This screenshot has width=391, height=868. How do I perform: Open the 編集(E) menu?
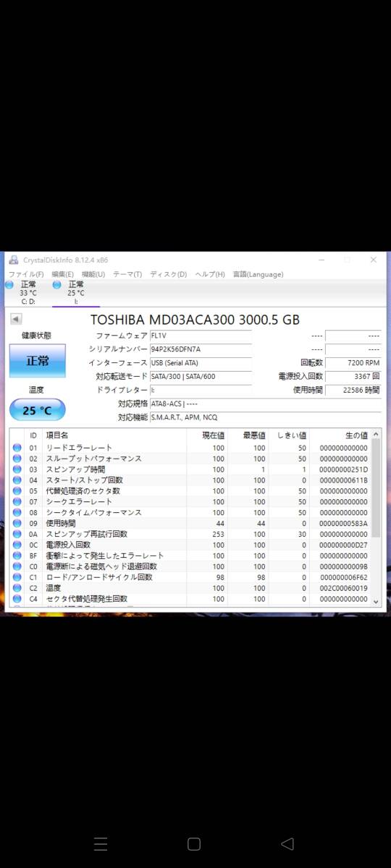tap(62, 274)
